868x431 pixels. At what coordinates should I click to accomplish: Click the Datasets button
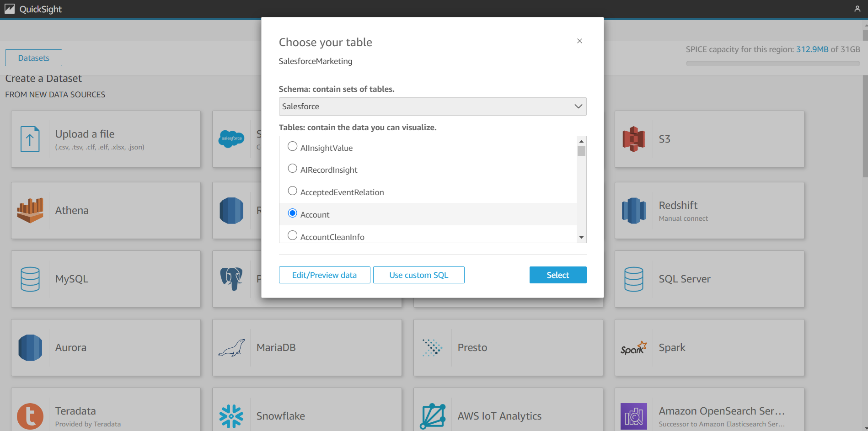point(34,58)
